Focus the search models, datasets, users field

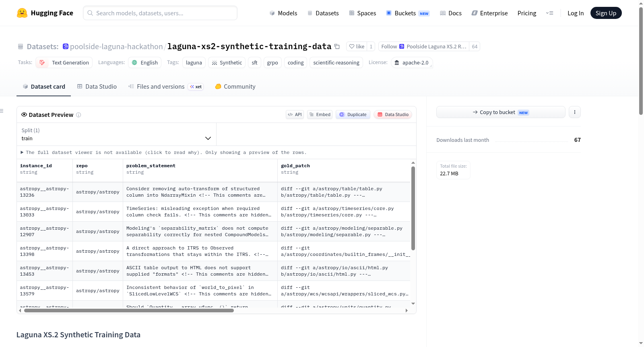click(x=160, y=13)
